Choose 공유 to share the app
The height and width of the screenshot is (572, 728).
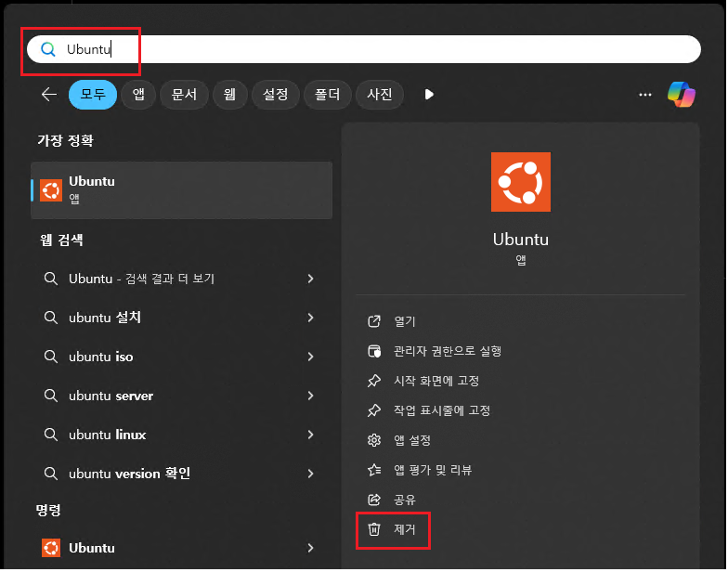pyautogui.click(x=405, y=500)
